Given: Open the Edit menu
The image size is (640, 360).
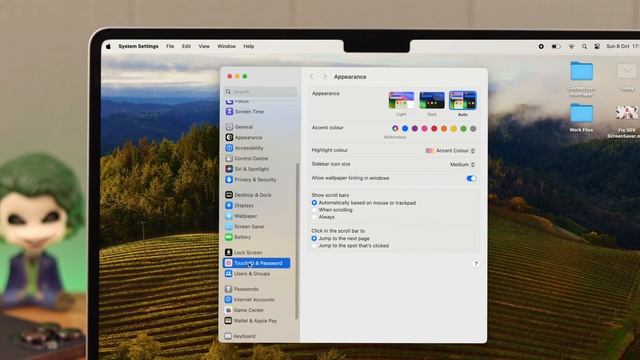Looking at the screenshot, I should 187,47.
